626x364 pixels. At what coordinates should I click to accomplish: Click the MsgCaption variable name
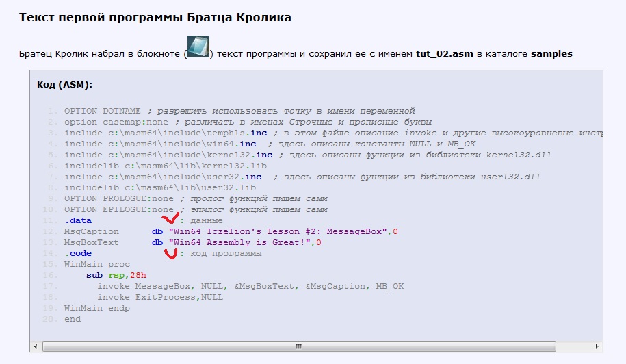[92, 231]
